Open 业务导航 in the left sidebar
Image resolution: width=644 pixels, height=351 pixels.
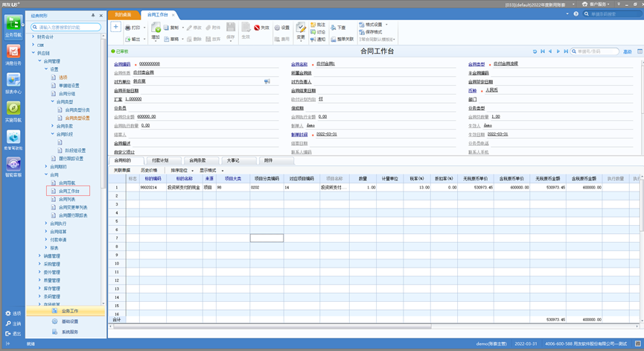[x=13, y=25]
